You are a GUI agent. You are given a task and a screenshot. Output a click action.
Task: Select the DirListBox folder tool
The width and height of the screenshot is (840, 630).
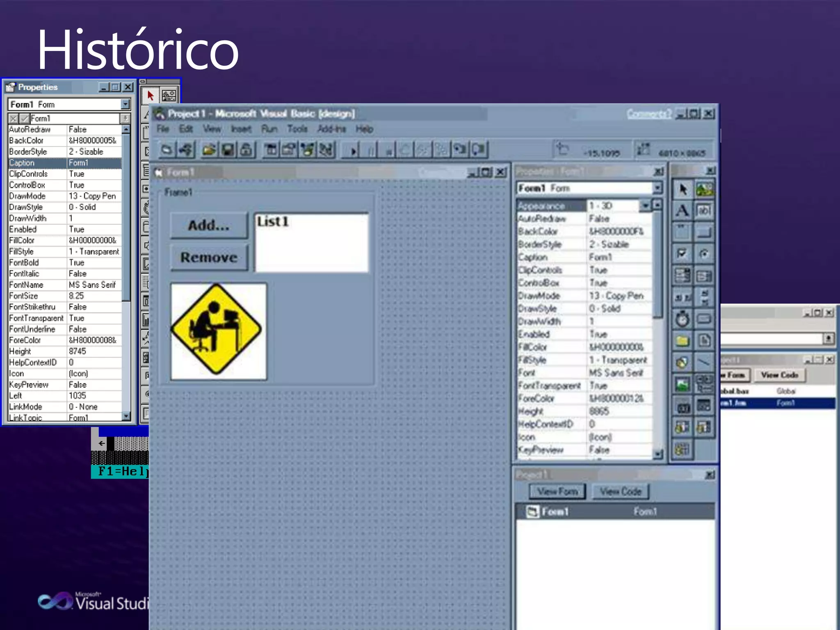coord(682,340)
